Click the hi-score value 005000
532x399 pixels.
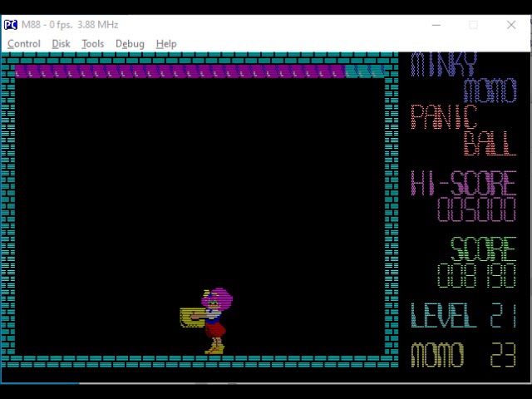click(476, 209)
